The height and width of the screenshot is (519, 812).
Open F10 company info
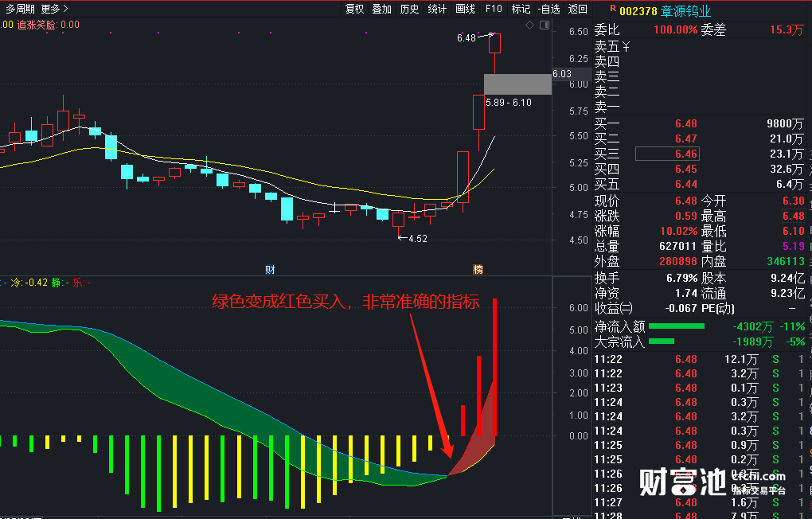coord(494,9)
